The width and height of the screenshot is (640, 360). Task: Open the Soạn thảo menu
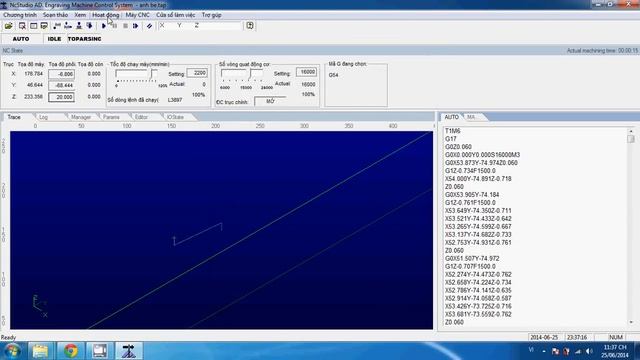56,15
